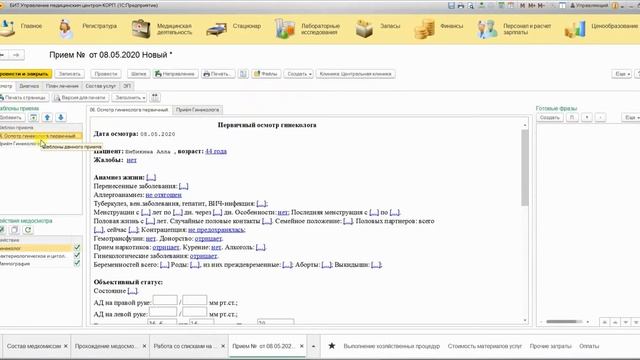Switch to the ЭП tab
The height and width of the screenshot is (360, 640).
tap(127, 86)
